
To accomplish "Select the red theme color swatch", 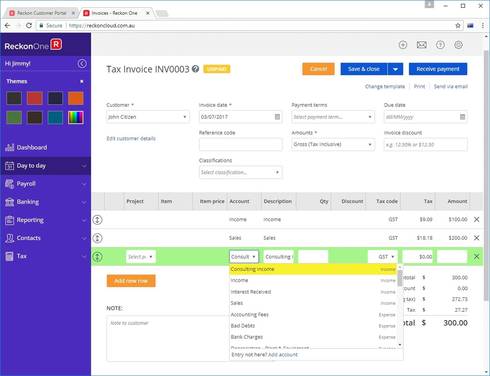I will pos(35,98).
